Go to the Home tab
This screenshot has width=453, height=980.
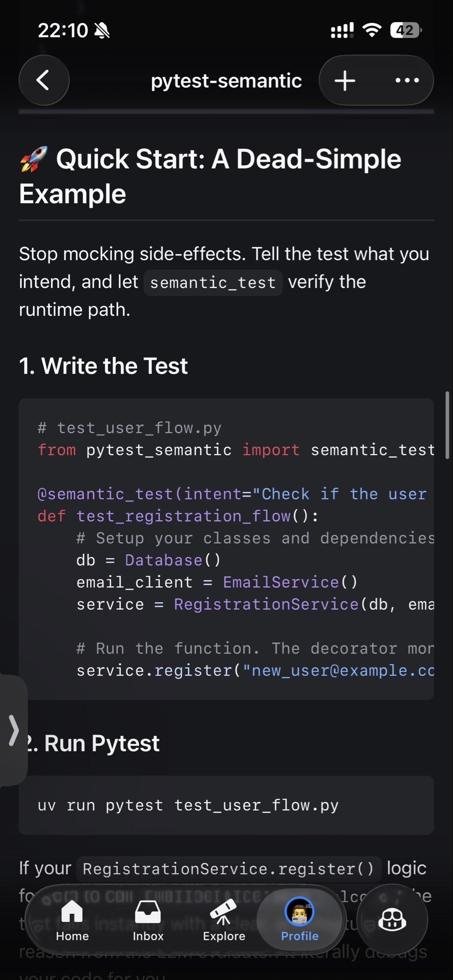(x=72, y=920)
